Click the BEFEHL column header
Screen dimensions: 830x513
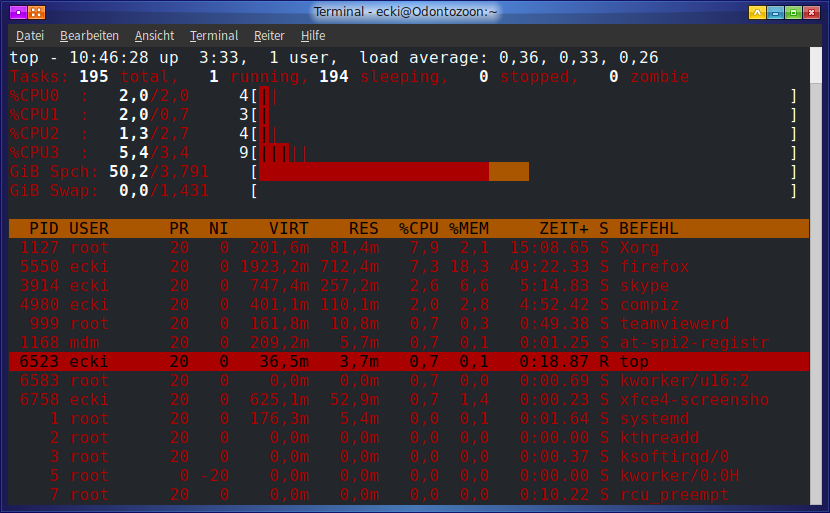(648, 229)
